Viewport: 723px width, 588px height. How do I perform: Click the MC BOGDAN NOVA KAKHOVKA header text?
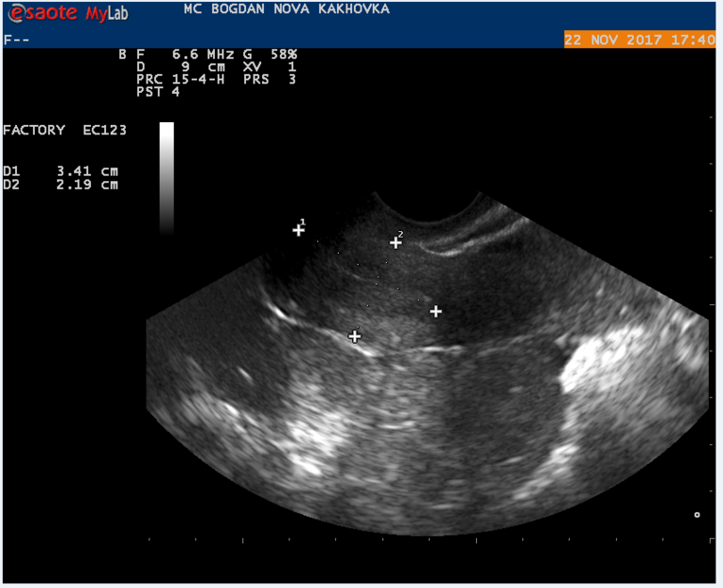[x=285, y=9]
